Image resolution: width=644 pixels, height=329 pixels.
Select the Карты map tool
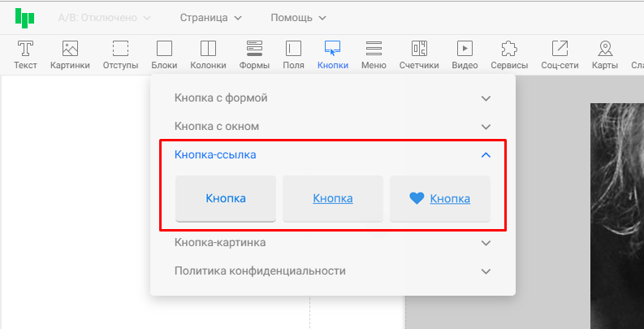click(x=604, y=54)
